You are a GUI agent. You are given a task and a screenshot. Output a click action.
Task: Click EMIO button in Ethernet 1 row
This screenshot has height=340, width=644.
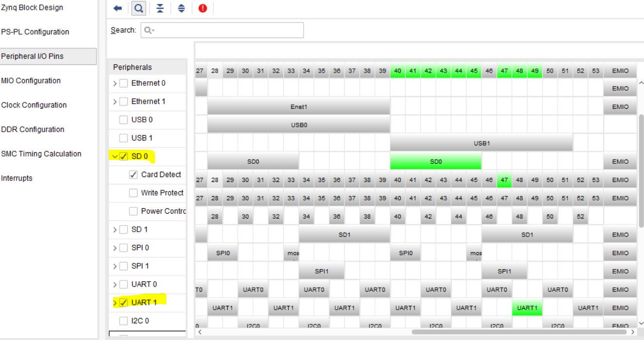pos(620,106)
